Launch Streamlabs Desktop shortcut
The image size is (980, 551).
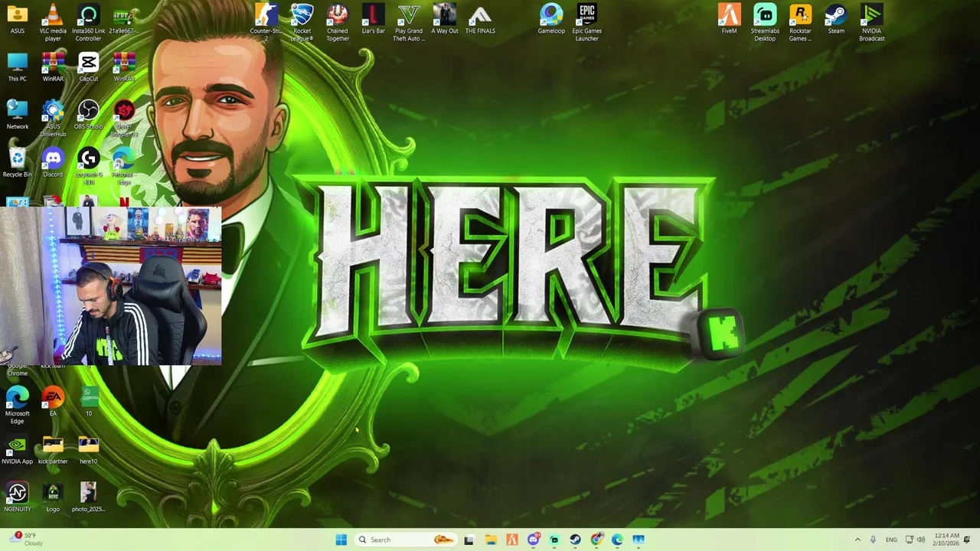(x=765, y=23)
